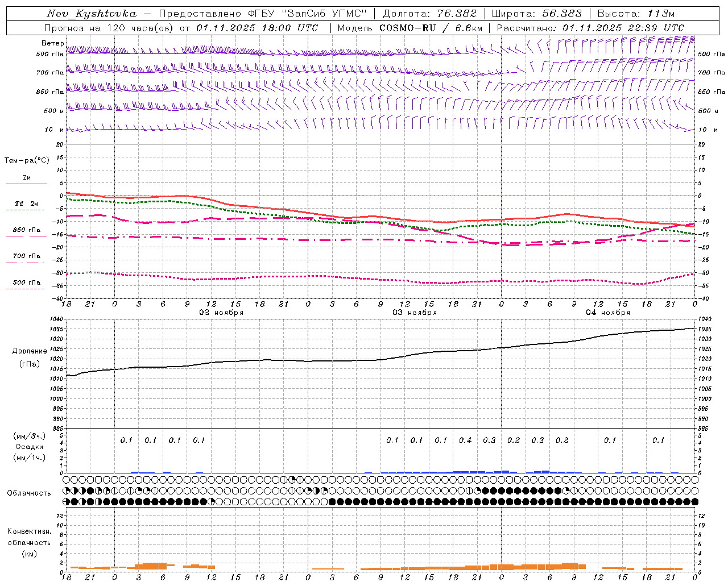Click the 850 гПа temperature legend label
Viewport: 728px width, 582px height.
coord(27,230)
